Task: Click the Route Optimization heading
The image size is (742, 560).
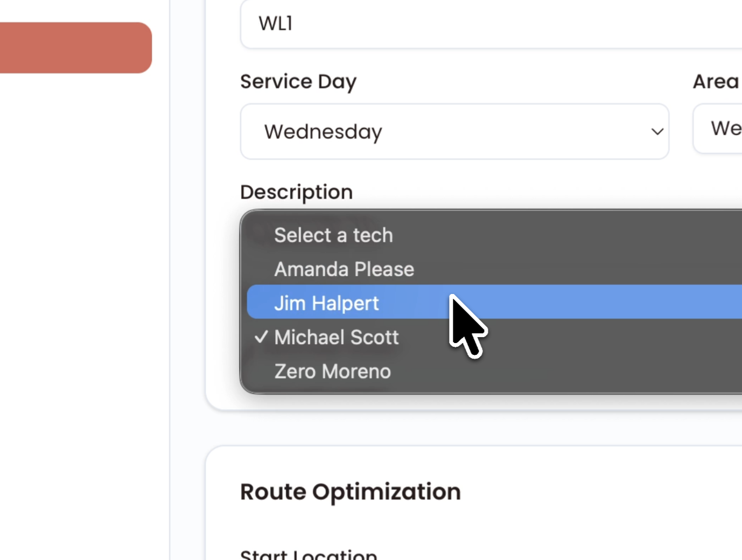Action: pyautogui.click(x=351, y=491)
